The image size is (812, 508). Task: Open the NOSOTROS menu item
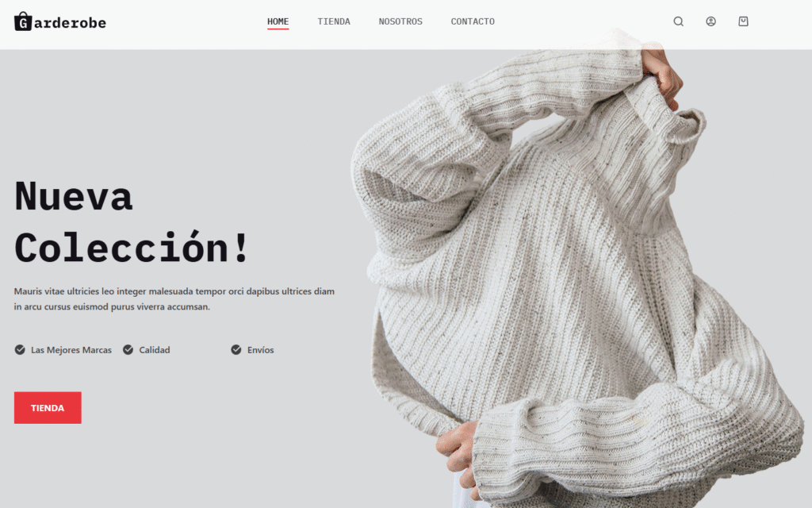[400, 21]
